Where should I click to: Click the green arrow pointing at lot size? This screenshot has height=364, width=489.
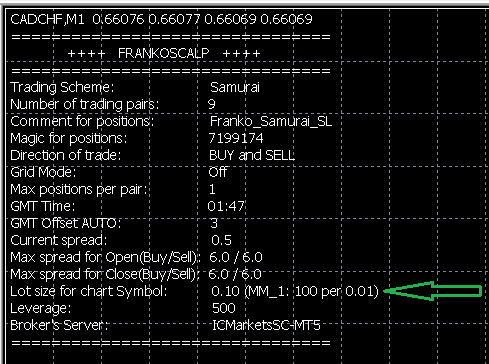tap(433, 291)
